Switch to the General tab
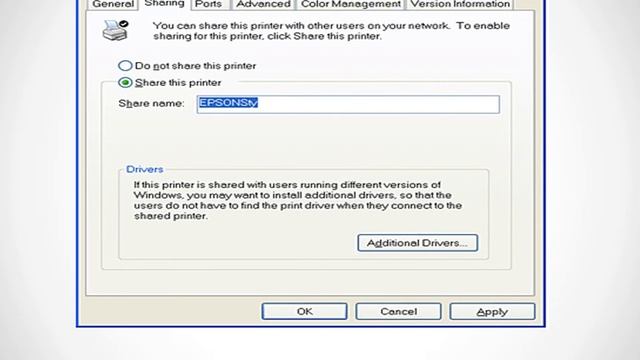 coord(112,4)
